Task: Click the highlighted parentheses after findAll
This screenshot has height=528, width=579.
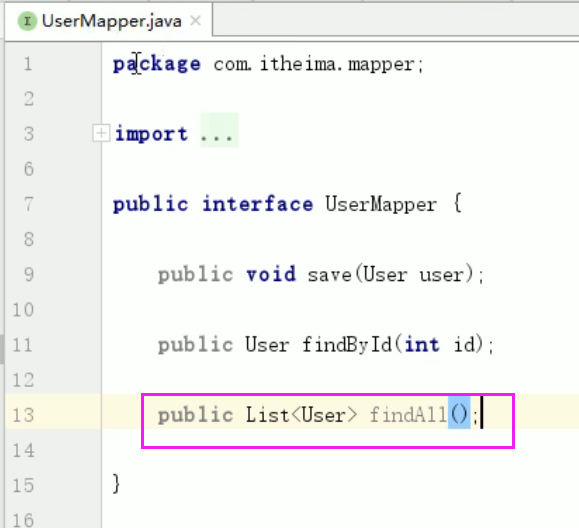Action: (x=459, y=414)
